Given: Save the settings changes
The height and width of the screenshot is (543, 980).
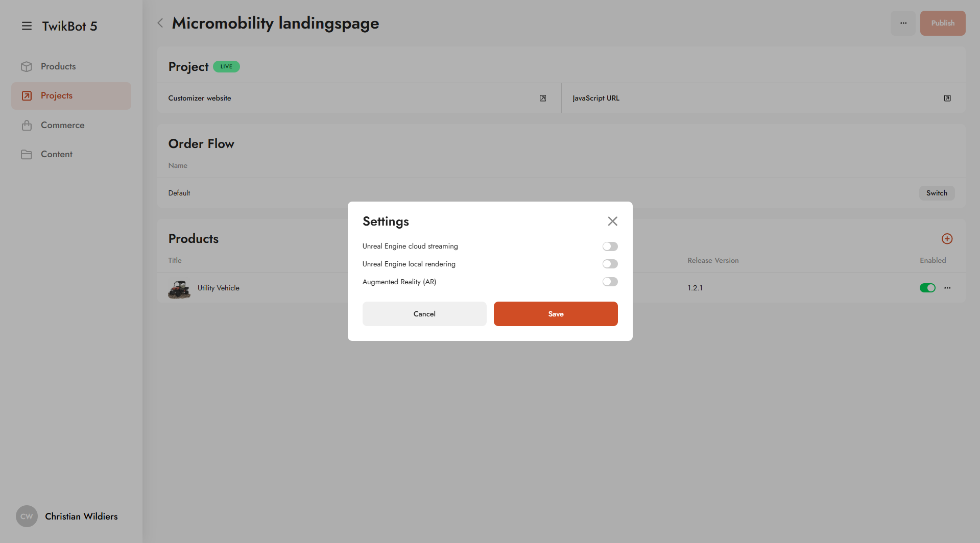Looking at the screenshot, I should click(555, 314).
